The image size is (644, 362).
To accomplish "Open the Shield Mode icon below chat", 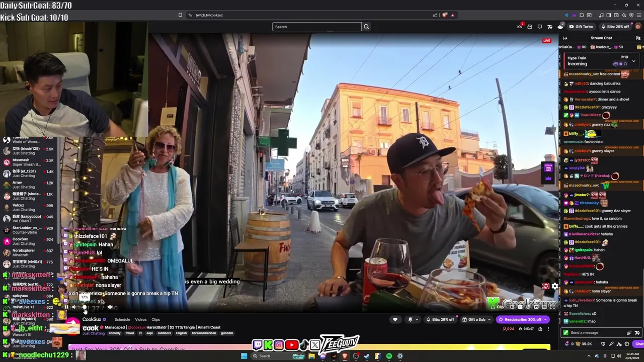I will coord(603,344).
